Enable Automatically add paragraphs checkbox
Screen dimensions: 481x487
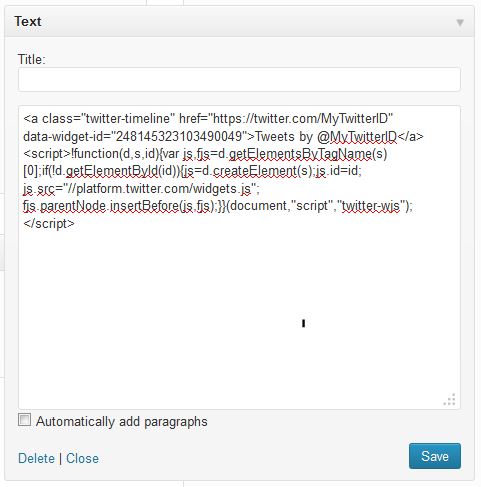[24, 420]
